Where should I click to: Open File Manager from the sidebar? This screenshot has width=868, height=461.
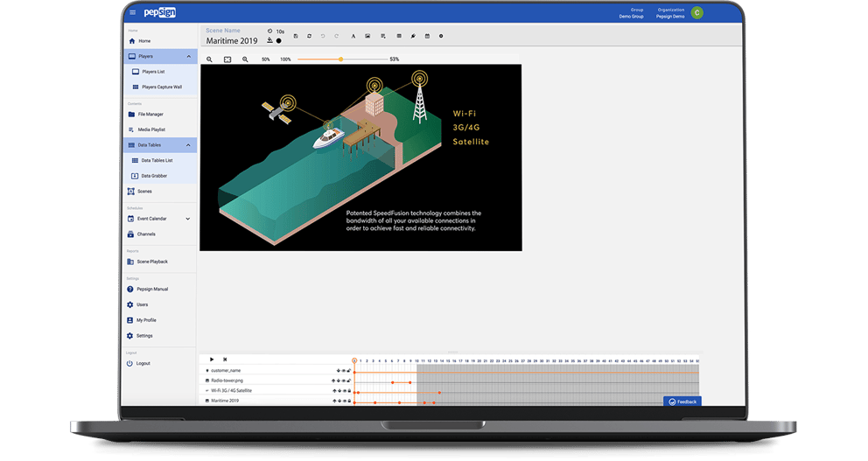[150, 115]
